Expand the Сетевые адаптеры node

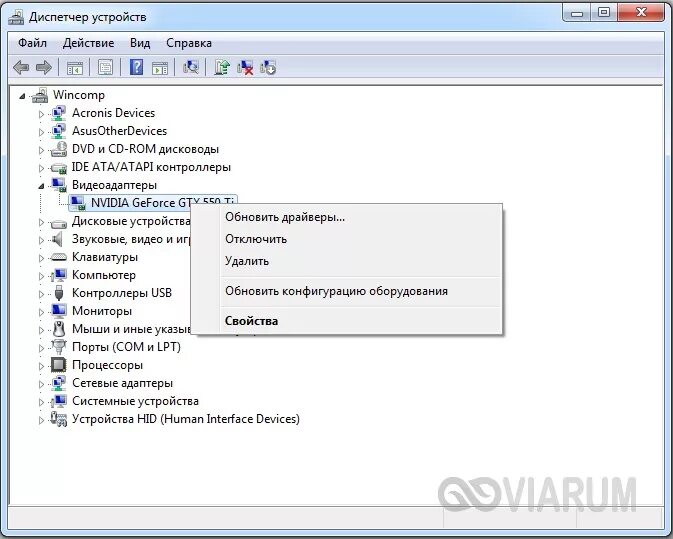point(41,385)
